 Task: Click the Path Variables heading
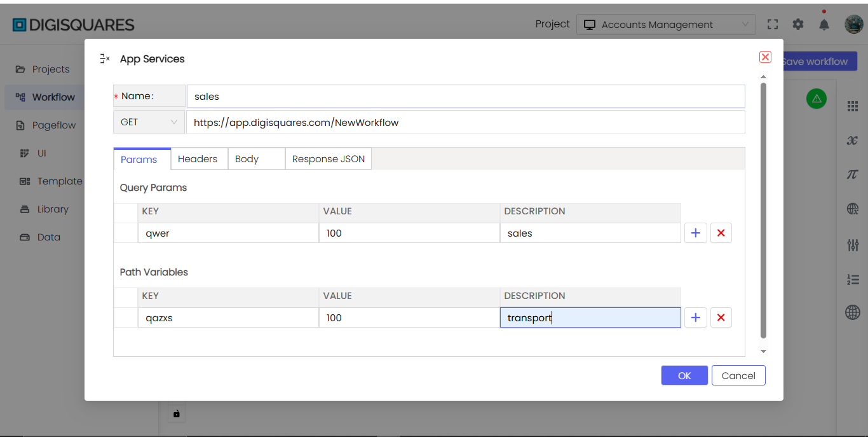pyautogui.click(x=154, y=272)
